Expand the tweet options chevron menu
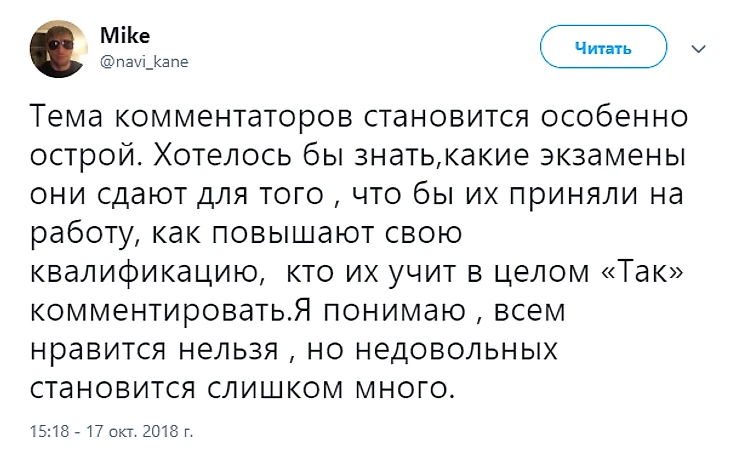This screenshot has height=456, width=730. pyautogui.click(x=698, y=47)
